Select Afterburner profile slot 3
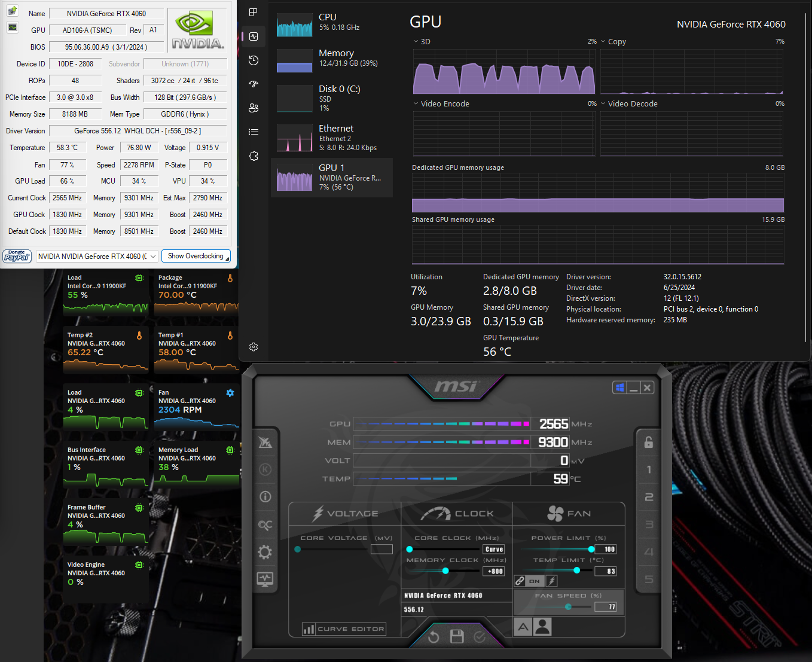 (x=649, y=524)
